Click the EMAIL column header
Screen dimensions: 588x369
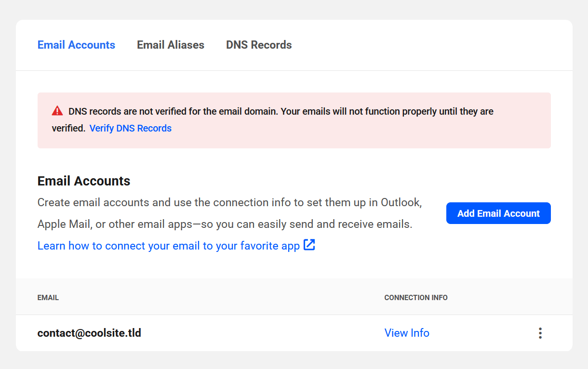[x=48, y=298]
